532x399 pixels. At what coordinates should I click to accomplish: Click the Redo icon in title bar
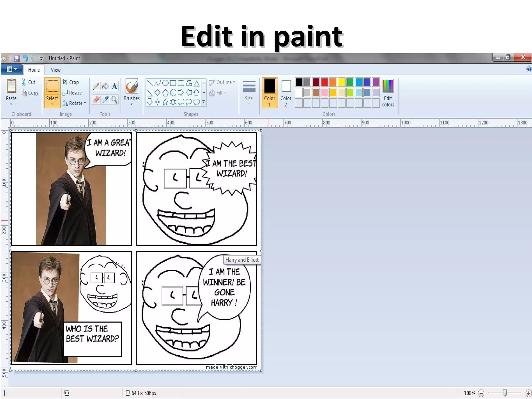(34, 58)
